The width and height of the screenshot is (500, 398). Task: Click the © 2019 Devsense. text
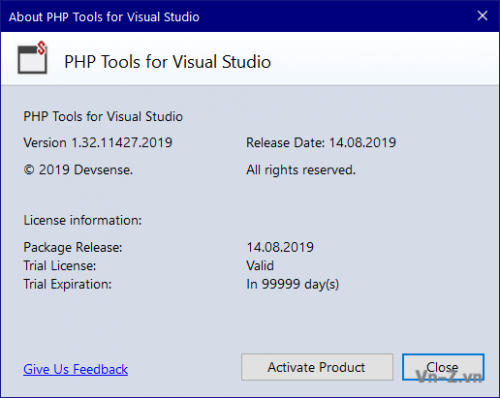(78, 170)
